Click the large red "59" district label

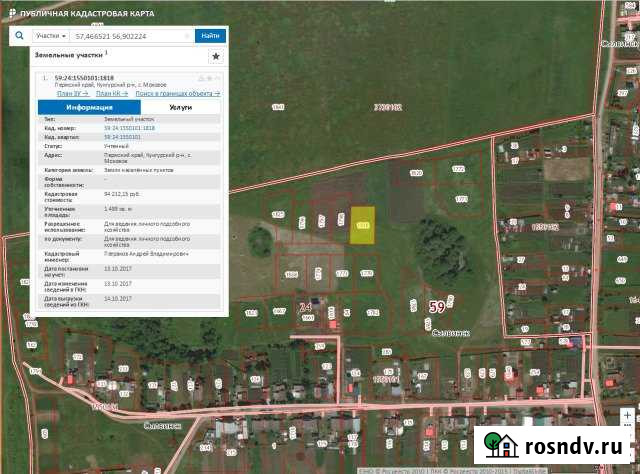click(x=436, y=306)
